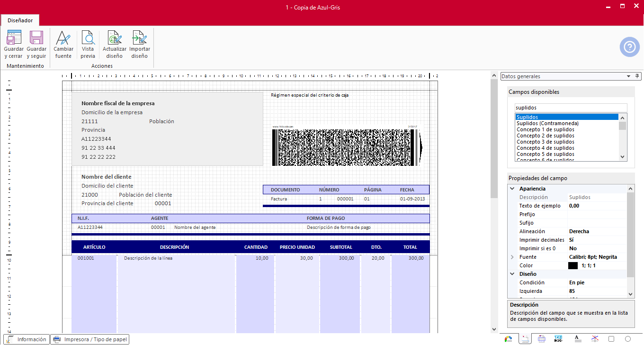The height and width of the screenshot is (345, 644).
Task: Select Población del cliente field
Action: [145, 195]
